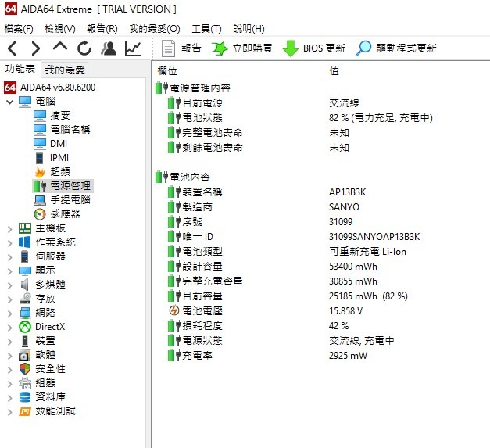The height and width of the screenshot is (448, 490).
Task: Click the 報告 report button in toolbar
Action: tap(181, 48)
